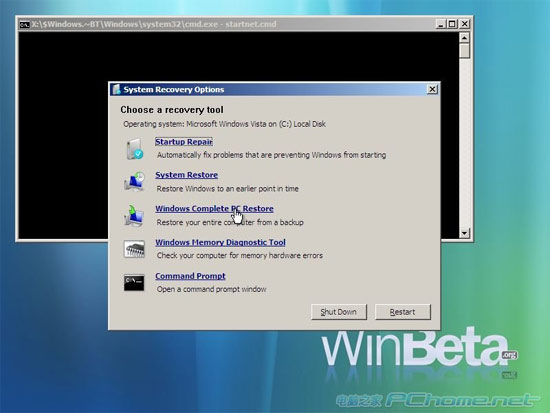Image resolution: width=550 pixels, height=413 pixels.
Task: Click the Restart button
Action: click(x=403, y=312)
